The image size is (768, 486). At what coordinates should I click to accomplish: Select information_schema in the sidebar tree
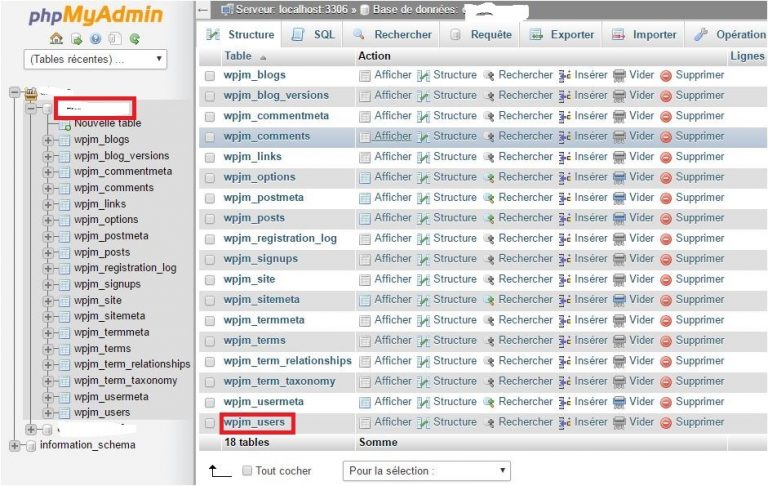point(88,445)
